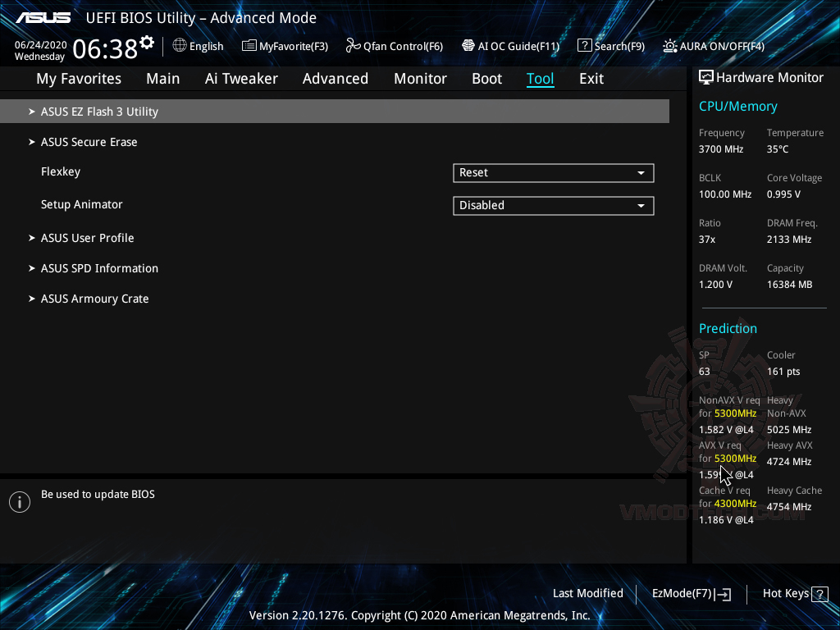Click the 37x ratio value
The image size is (840, 630).
click(706, 240)
